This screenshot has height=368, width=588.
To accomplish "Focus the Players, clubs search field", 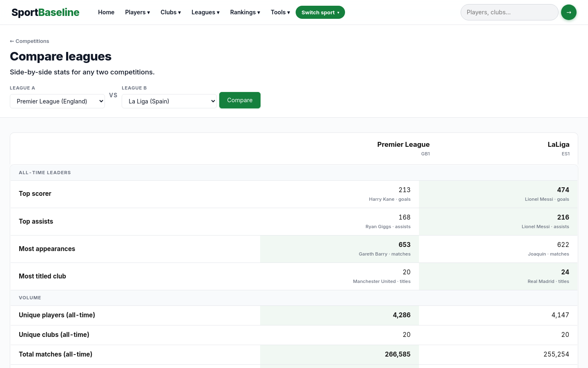I will (509, 12).
